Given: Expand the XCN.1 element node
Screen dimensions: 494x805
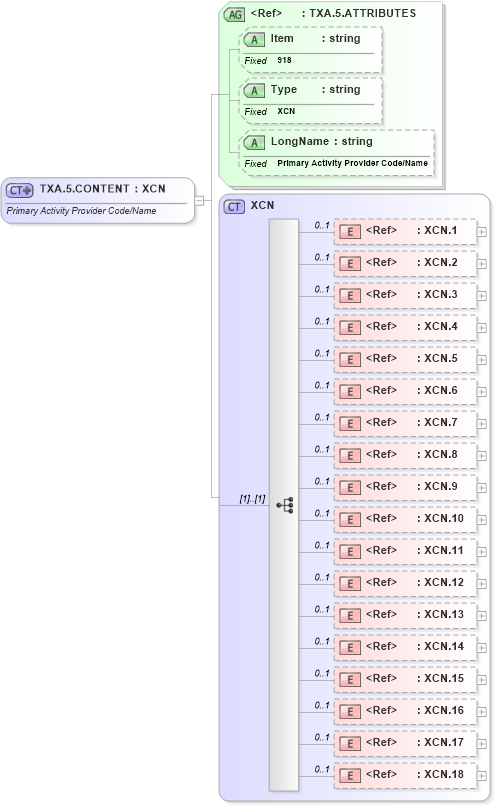Looking at the screenshot, I should [x=481, y=232].
